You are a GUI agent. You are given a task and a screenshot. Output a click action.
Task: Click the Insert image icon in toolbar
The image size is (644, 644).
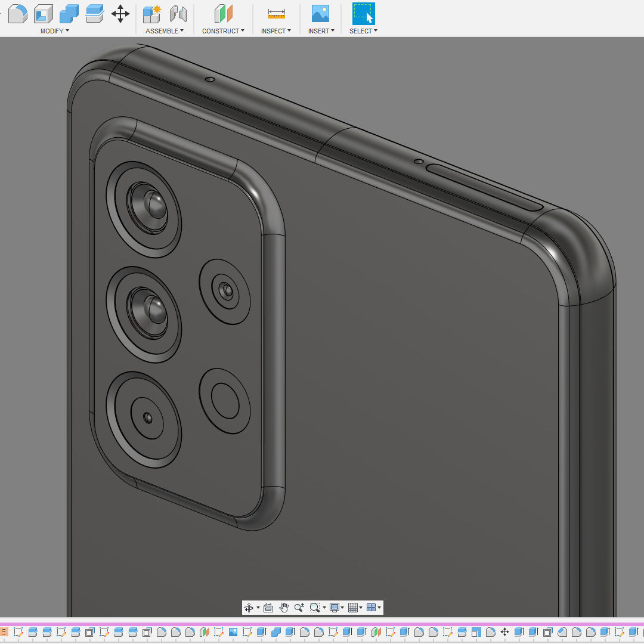point(320,14)
